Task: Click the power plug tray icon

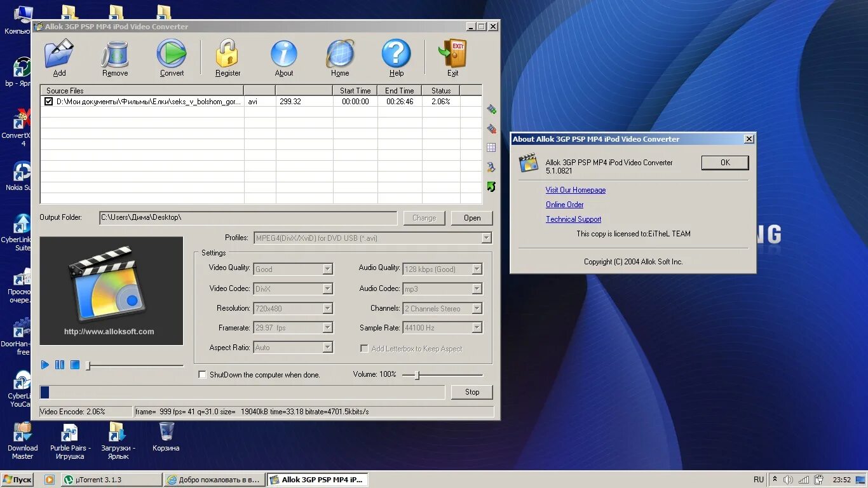Action: click(x=819, y=480)
